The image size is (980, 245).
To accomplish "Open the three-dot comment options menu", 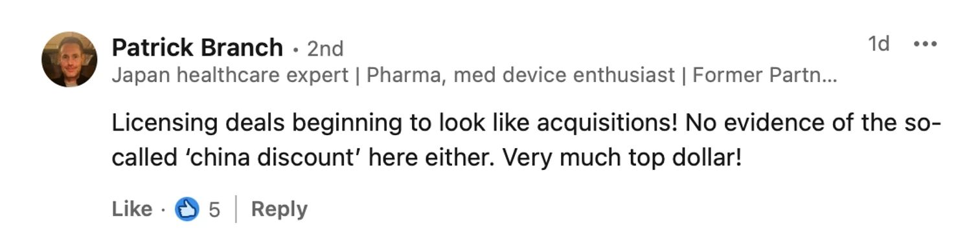I will 925,44.
